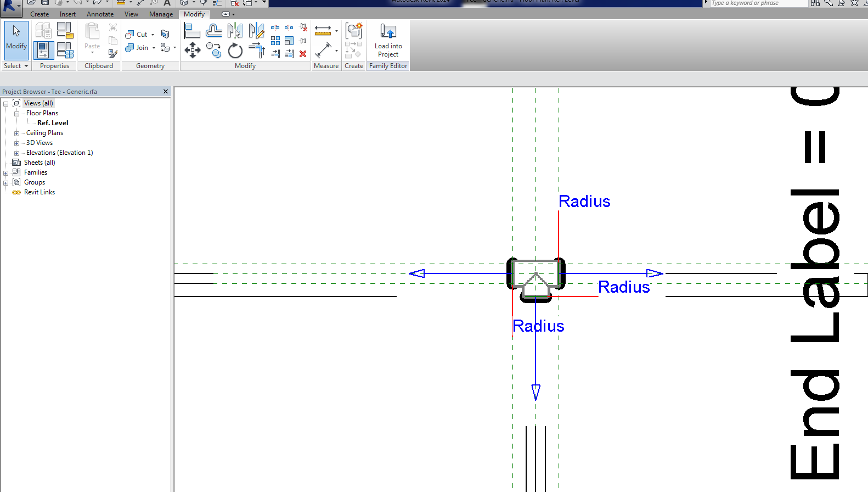
Task: Select Revit Links in Project Browser
Action: click(x=40, y=192)
